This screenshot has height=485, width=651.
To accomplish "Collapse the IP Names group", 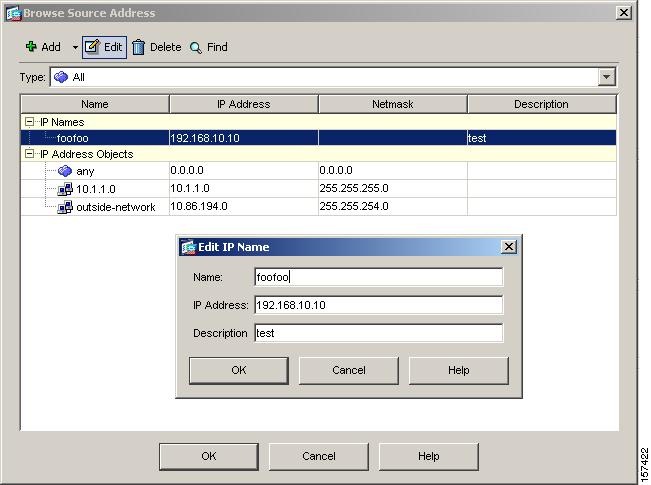I will pos(29,122).
